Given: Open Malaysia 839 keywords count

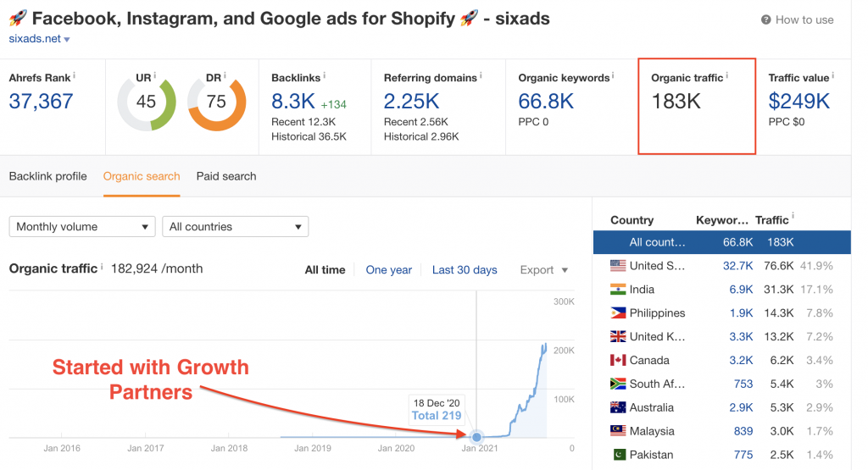Looking at the screenshot, I should click(x=743, y=431).
